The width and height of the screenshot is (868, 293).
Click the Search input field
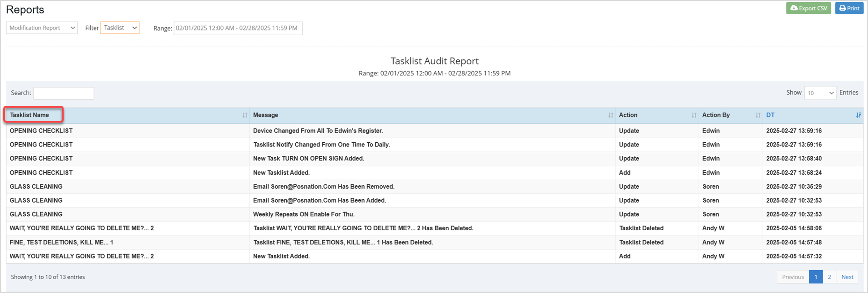point(64,93)
